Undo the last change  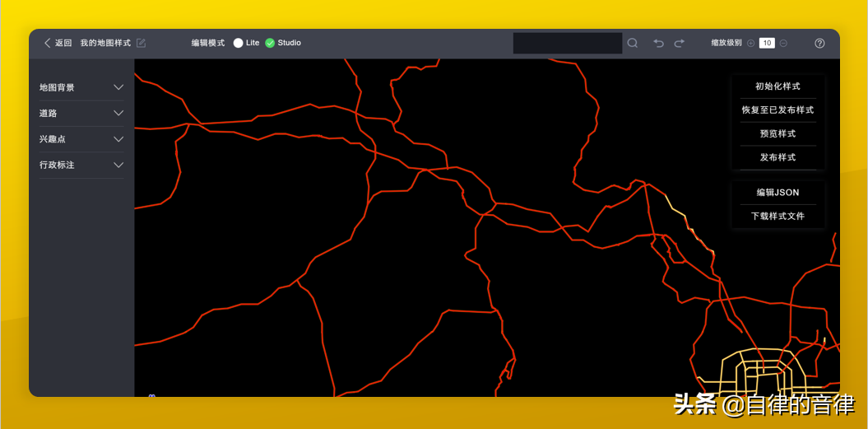(x=658, y=43)
